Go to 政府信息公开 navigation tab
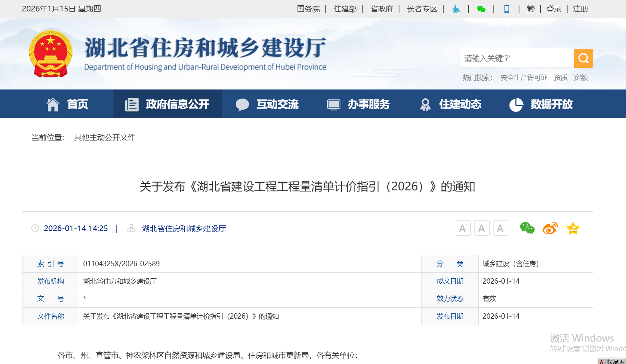The image size is (626, 364). point(168,104)
